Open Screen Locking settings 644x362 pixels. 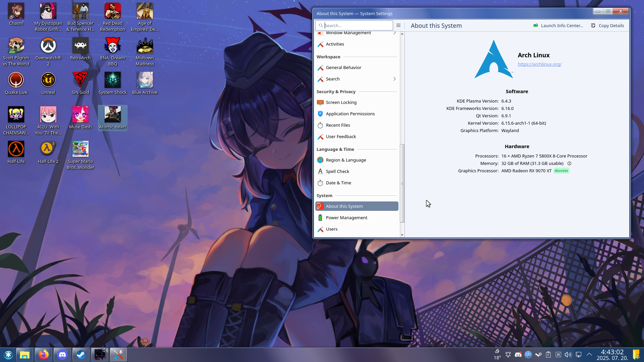click(357, 102)
